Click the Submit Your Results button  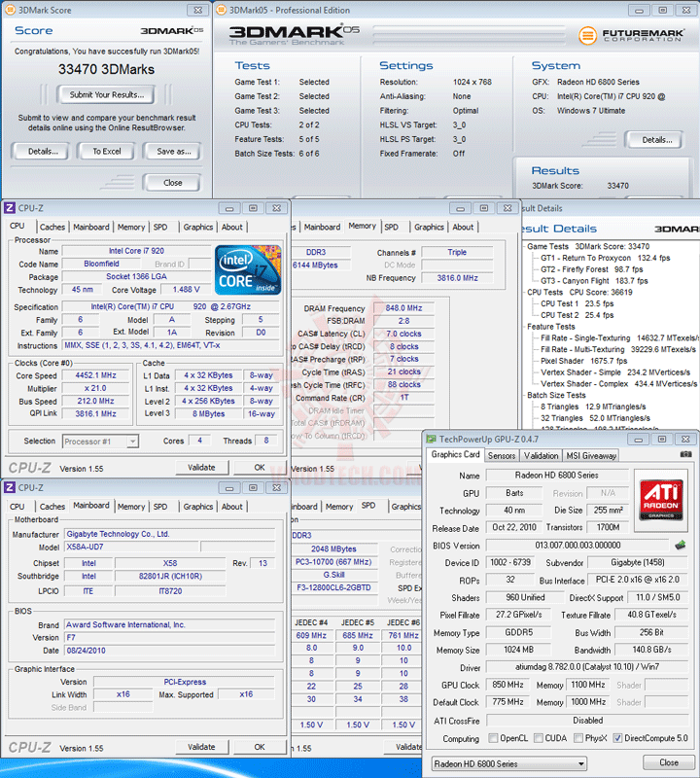click(107, 94)
